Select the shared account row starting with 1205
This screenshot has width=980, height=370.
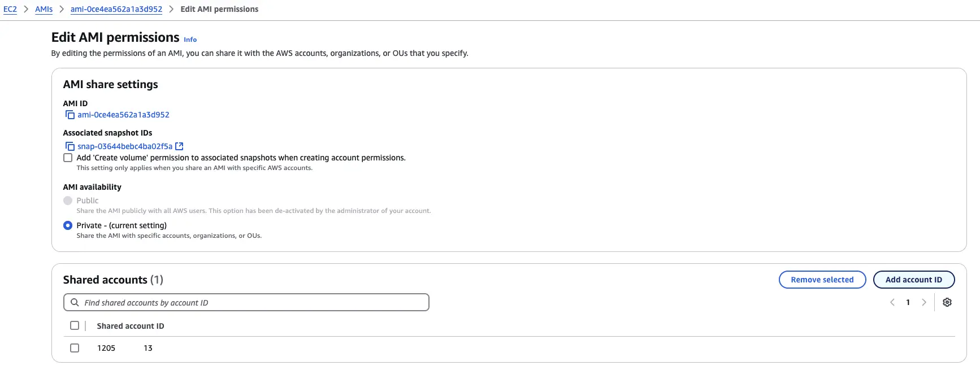tap(75, 348)
